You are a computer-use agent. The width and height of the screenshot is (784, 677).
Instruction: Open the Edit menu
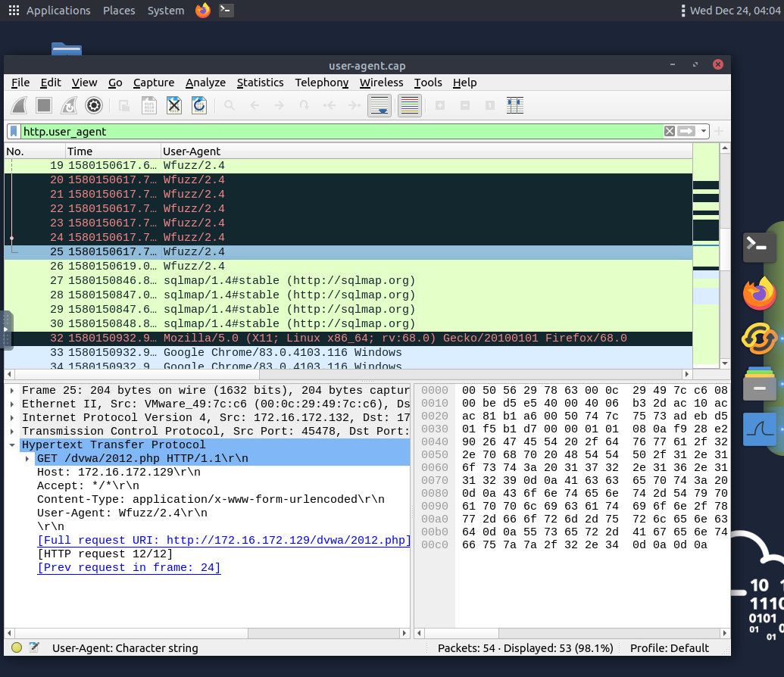[51, 83]
